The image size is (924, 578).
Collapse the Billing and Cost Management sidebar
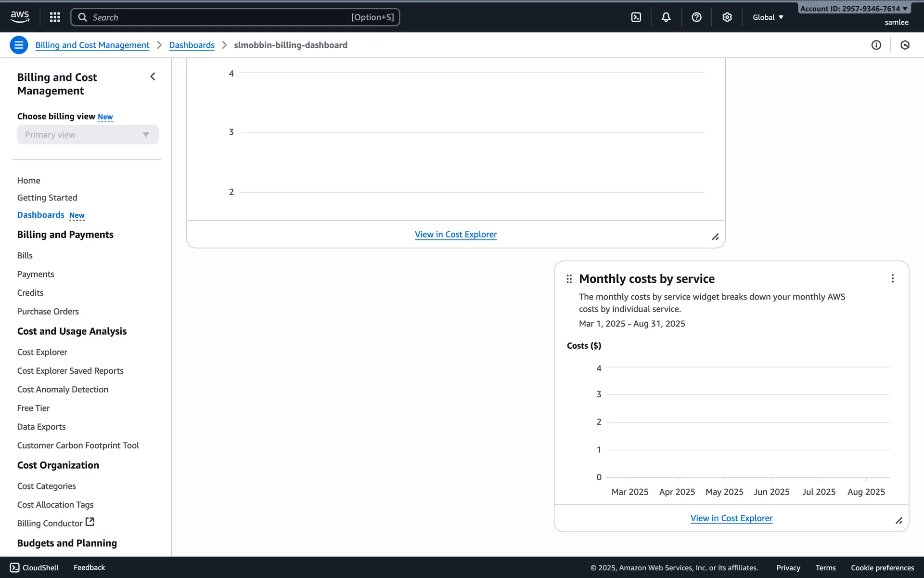coord(153,77)
